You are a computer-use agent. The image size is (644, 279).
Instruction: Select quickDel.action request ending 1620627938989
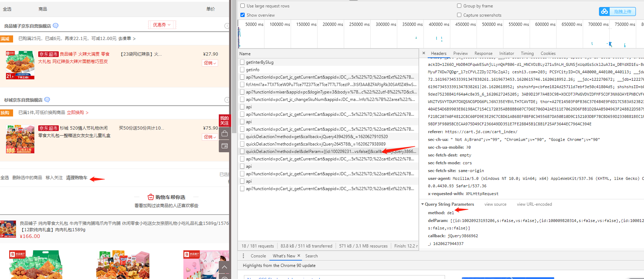328,144
